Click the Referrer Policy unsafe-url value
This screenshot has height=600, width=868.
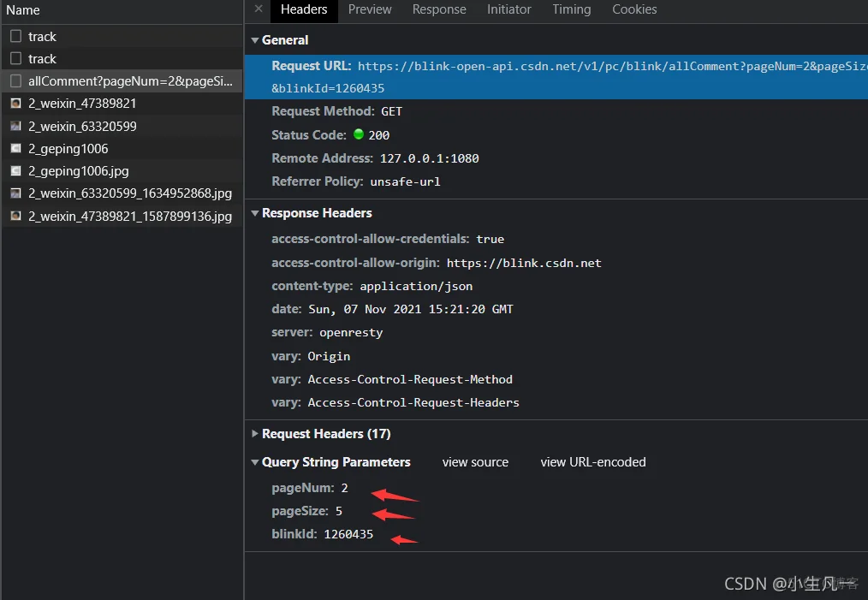[405, 182]
